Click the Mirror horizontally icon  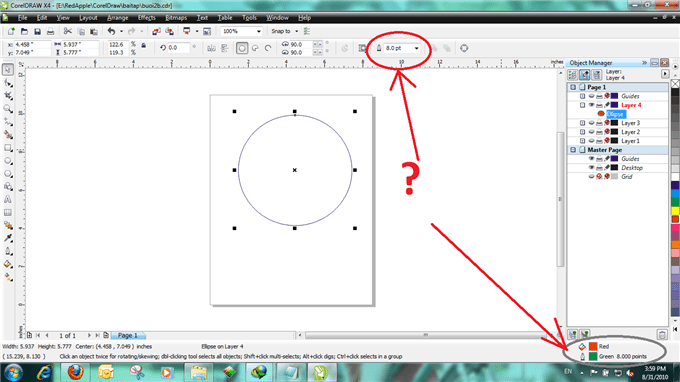(x=211, y=48)
